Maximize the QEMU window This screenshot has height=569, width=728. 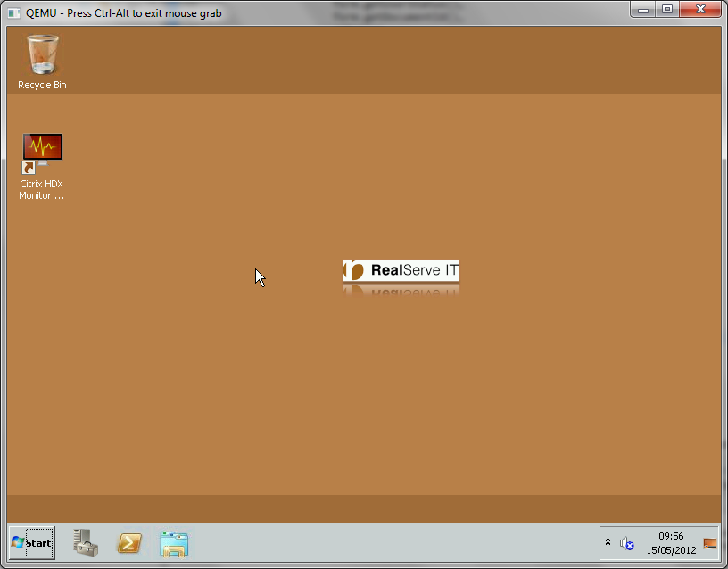[667, 9]
